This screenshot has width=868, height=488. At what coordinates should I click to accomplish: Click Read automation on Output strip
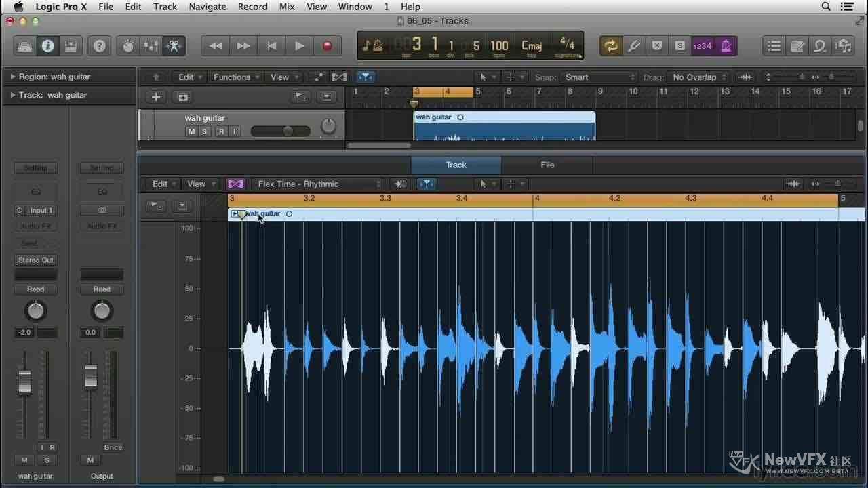(x=102, y=289)
